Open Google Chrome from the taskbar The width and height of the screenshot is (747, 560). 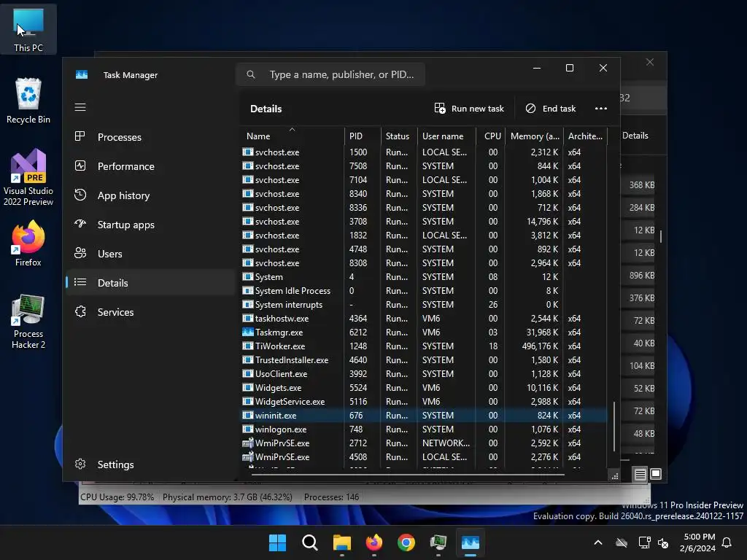tap(406, 542)
